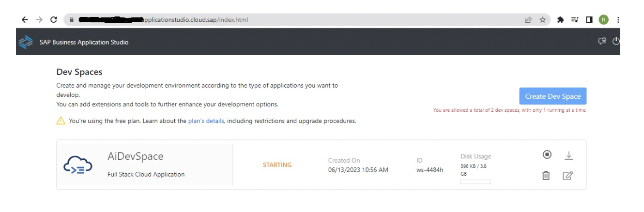Click the dev space limit notice text
Viewport: 644px width, 212px height.
tap(510, 110)
